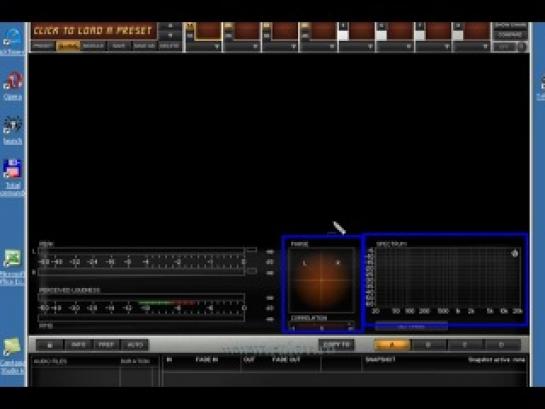Screen dimensions: 545x409
Task: Click the lock icon in the bottom bar
Action: pos(50,345)
